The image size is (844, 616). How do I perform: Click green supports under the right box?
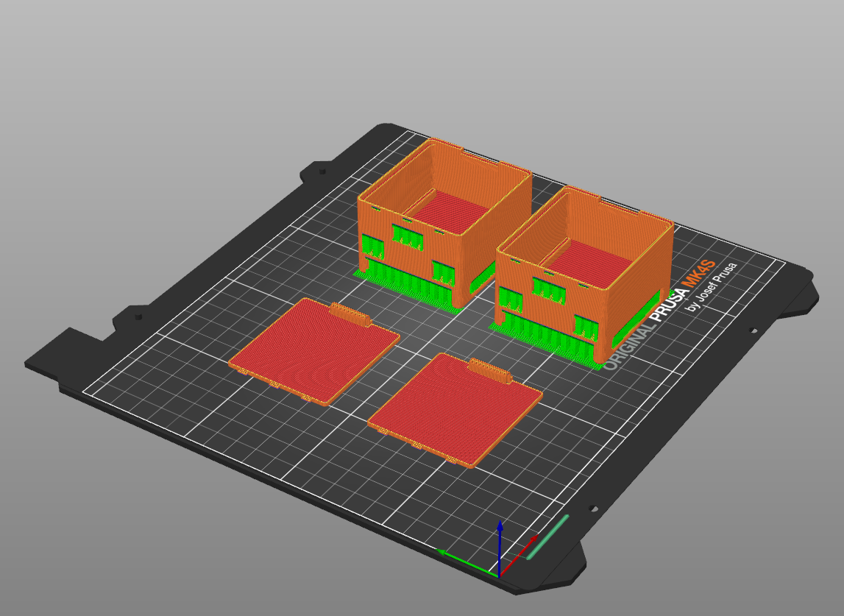[x=545, y=335]
